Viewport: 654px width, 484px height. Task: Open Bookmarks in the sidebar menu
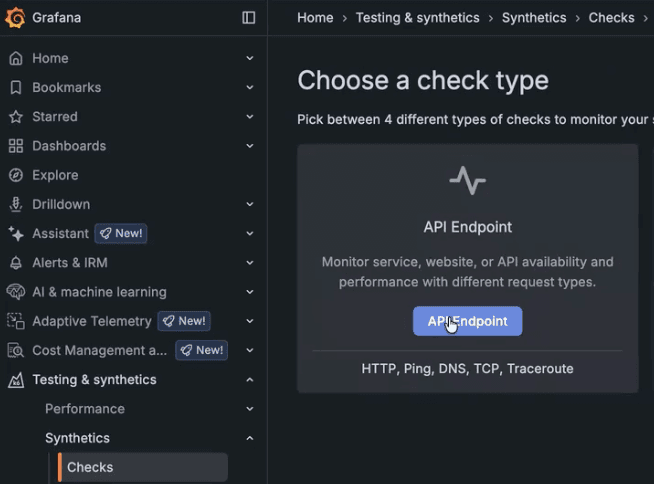tap(67, 88)
